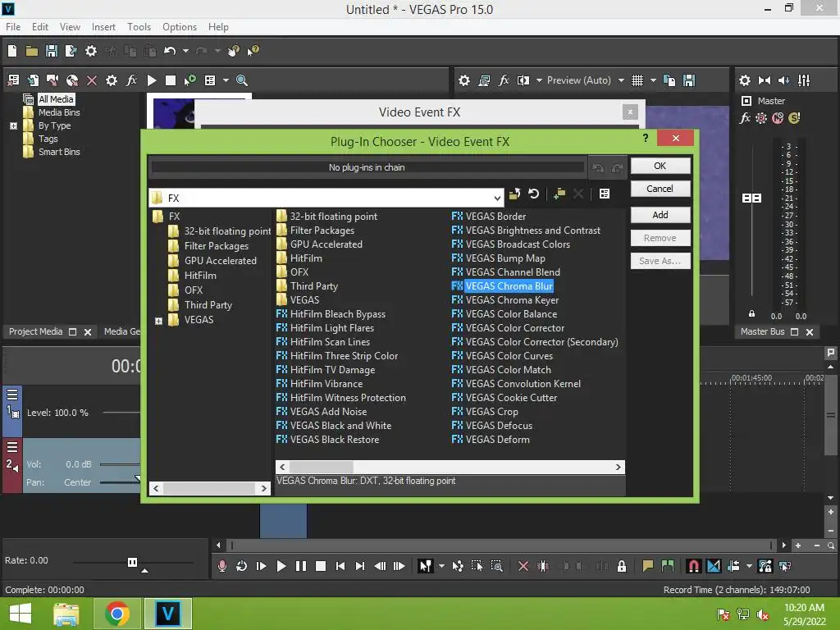Toggle the overlays grid icon in preview
Screen dimensions: 840x630
(637, 80)
